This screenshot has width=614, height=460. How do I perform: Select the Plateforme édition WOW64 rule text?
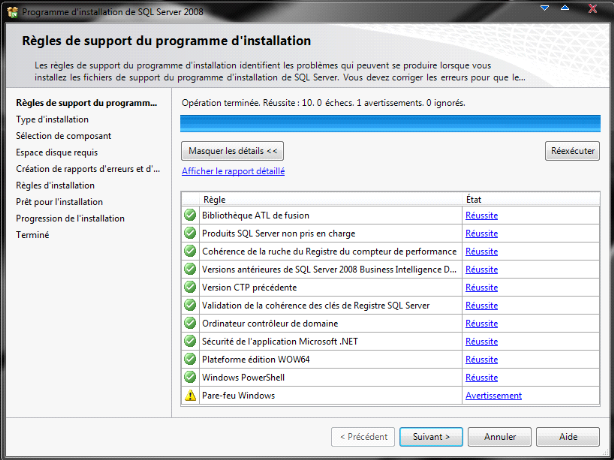click(256, 359)
